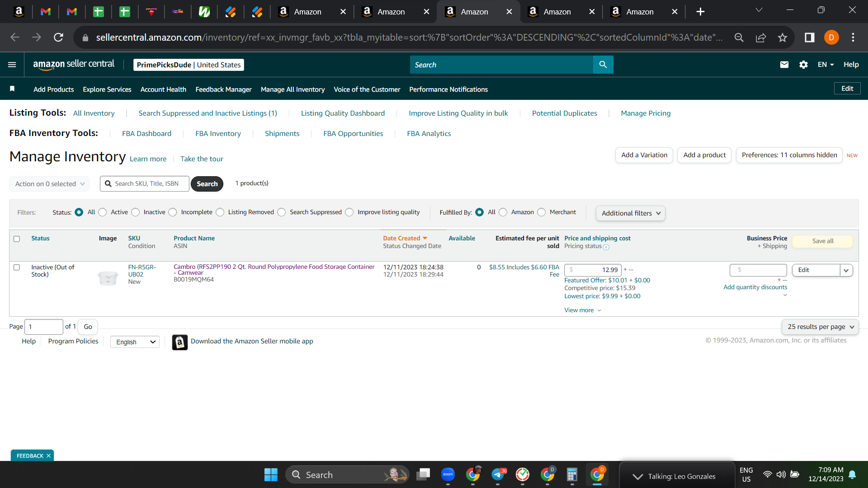Tick the checkbox for the Cambro product row
Image resolution: width=868 pixels, height=488 pixels.
coord(17,267)
